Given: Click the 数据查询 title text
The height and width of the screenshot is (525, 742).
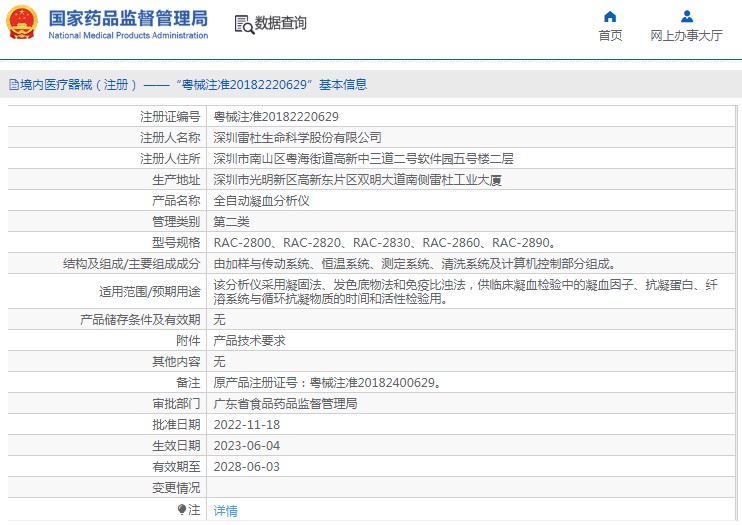Looking at the screenshot, I should tap(281, 23).
